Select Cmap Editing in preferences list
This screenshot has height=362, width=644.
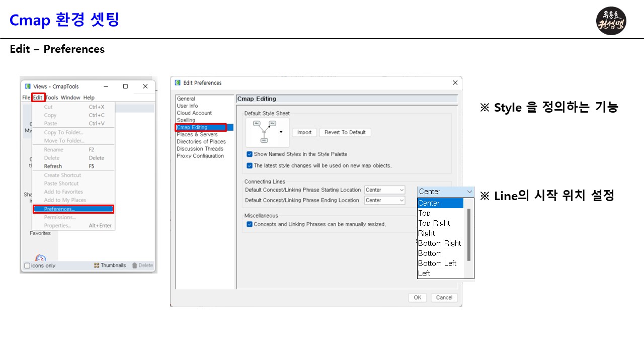tap(204, 128)
